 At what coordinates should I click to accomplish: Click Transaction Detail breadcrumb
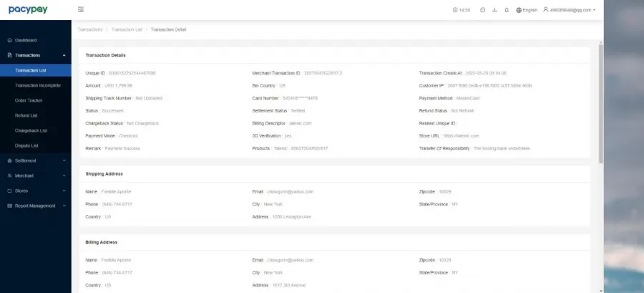(x=168, y=29)
